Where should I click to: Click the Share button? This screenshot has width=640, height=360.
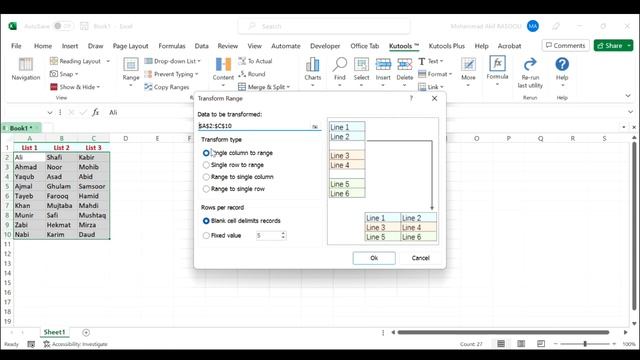click(x=613, y=45)
